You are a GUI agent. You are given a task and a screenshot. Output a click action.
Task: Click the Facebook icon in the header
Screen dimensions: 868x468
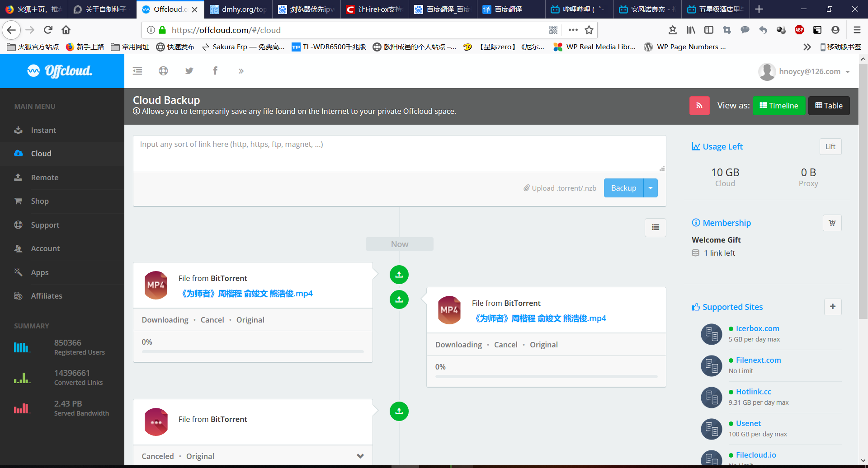215,71
